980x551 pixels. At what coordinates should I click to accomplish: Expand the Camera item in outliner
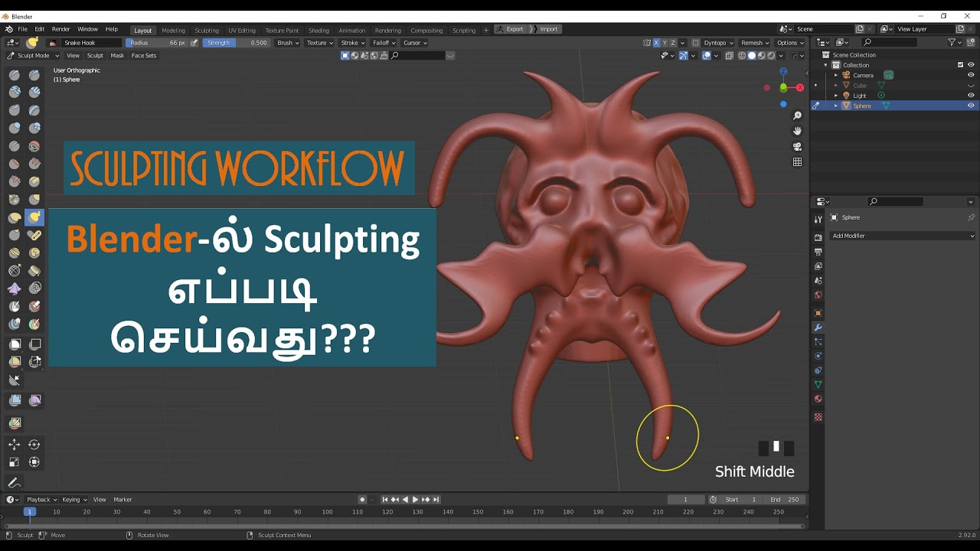coord(836,75)
